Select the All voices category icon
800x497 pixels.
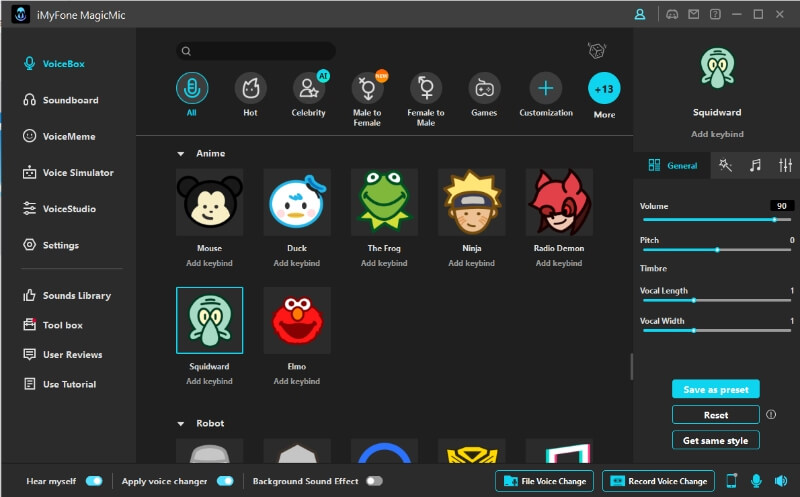192,88
